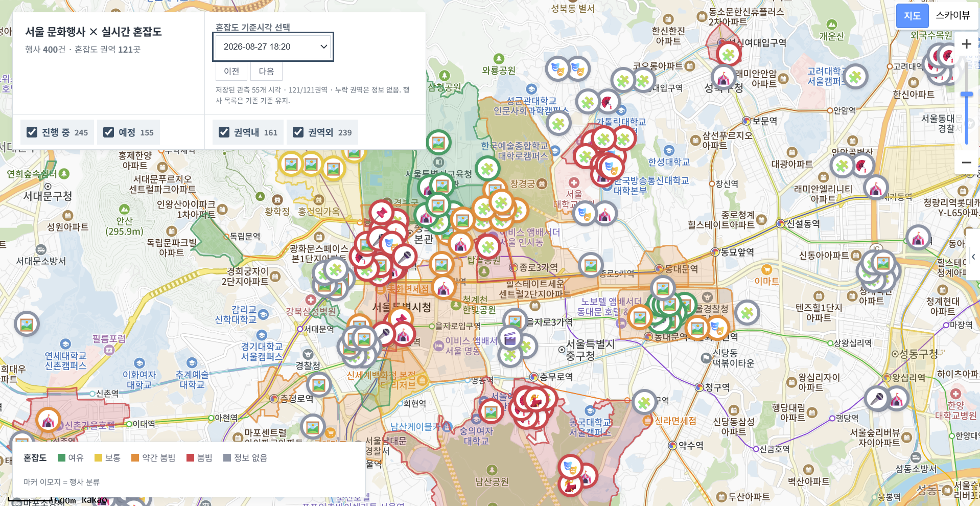Open the 혼잡도 기준시각 dropdown
The width and height of the screenshot is (980, 506).
273,47
